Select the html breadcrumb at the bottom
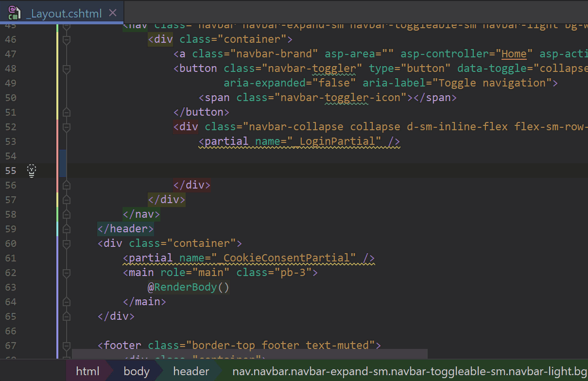588x381 pixels. tap(87, 371)
